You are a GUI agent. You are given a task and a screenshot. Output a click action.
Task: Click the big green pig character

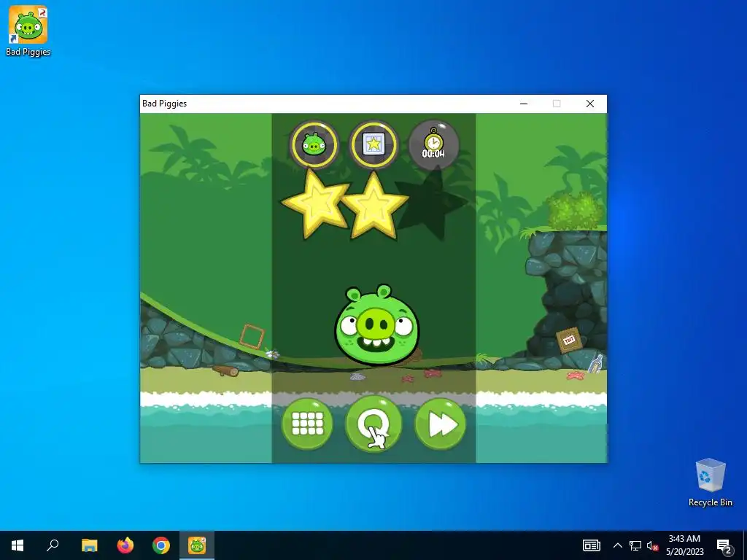[x=377, y=326]
